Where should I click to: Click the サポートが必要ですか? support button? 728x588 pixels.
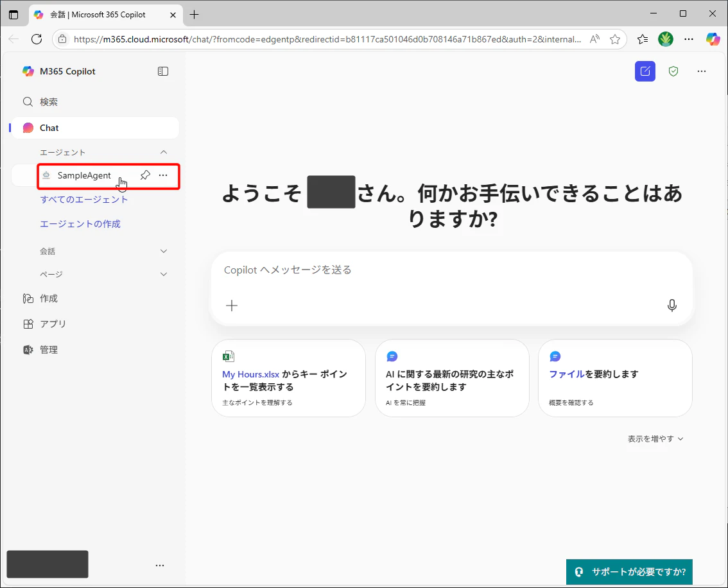tap(630, 572)
